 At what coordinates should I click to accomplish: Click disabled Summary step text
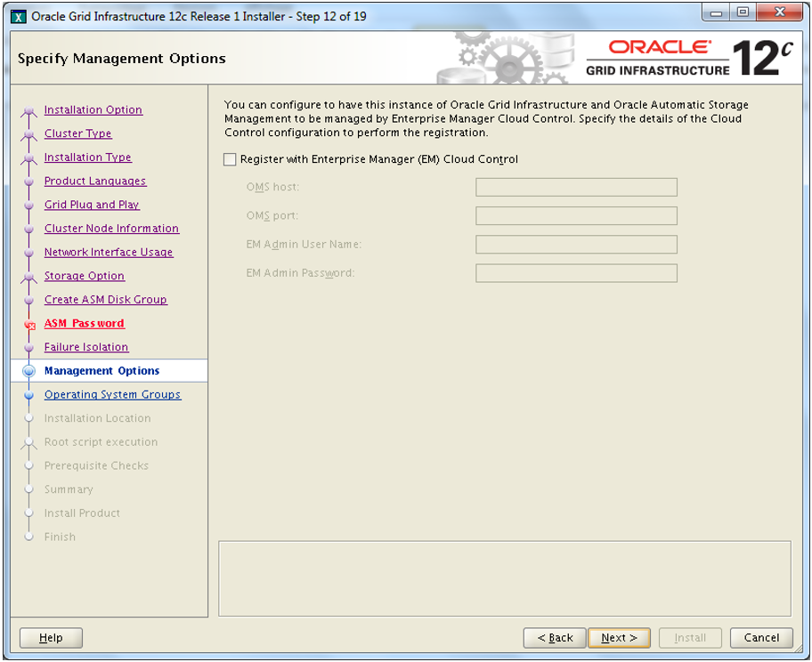(x=69, y=489)
